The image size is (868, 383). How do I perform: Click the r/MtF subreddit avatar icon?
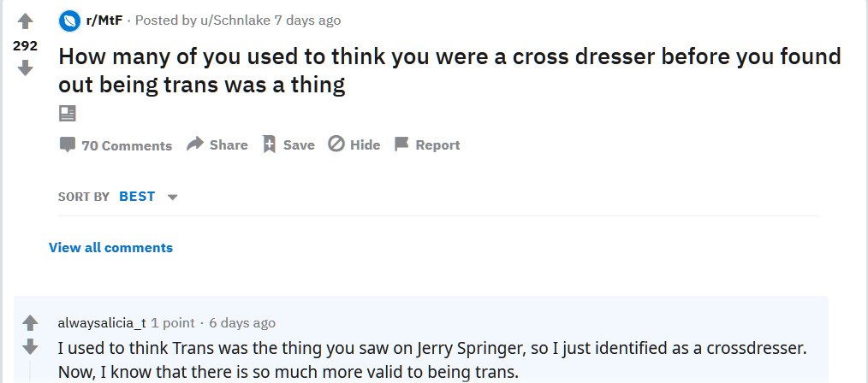point(69,21)
